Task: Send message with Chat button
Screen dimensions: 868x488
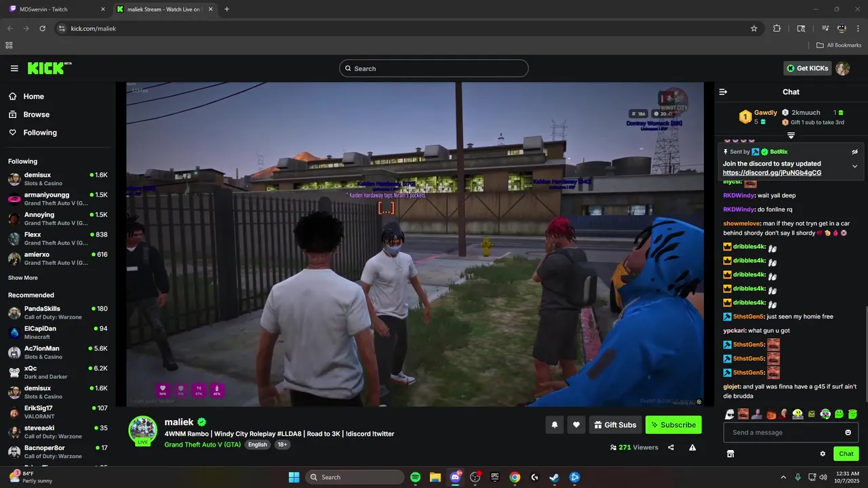Action: coord(846,454)
